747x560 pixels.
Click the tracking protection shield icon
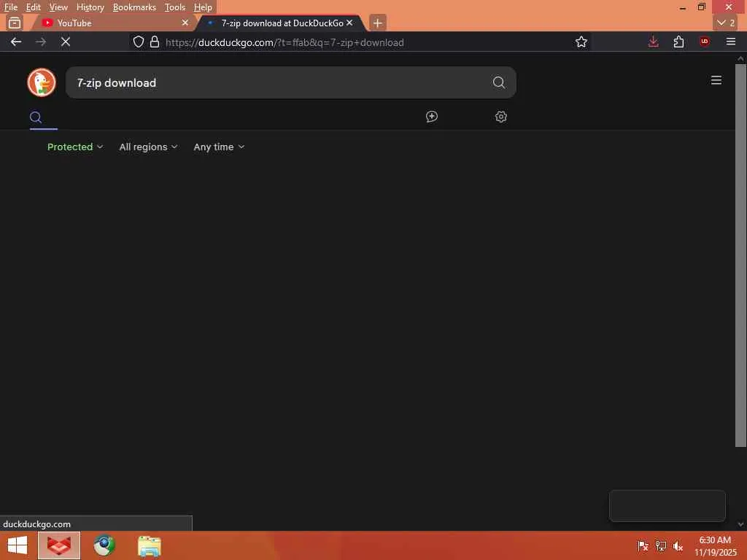138,42
